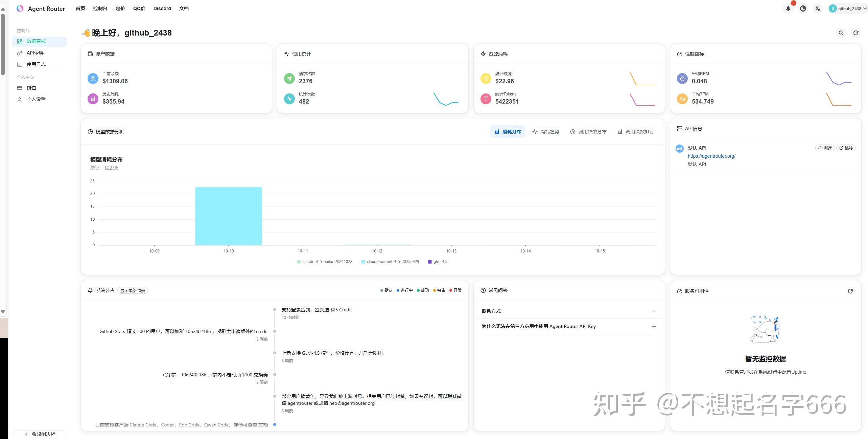The height and width of the screenshot is (439, 868).
Task: Click the dashboard search icon
Action: (841, 33)
